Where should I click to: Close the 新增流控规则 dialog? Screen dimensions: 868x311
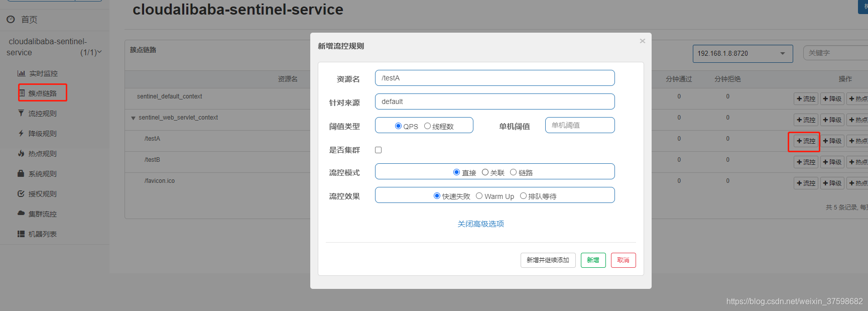(x=642, y=41)
